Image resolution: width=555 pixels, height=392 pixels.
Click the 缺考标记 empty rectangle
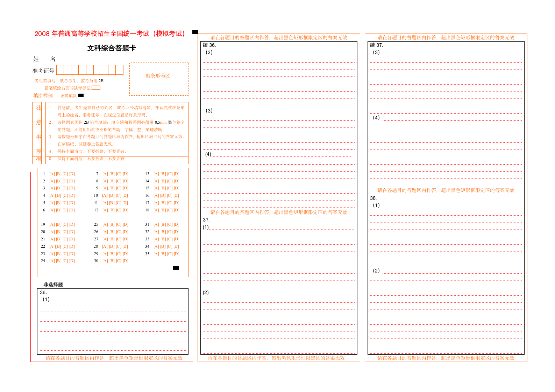96,88
